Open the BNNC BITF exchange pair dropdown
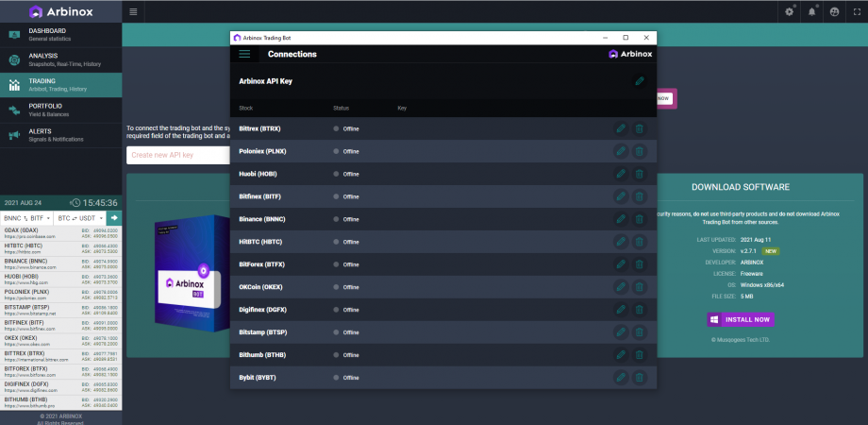The width and height of the screenshot is (868, 425). (x=26, y=218)
